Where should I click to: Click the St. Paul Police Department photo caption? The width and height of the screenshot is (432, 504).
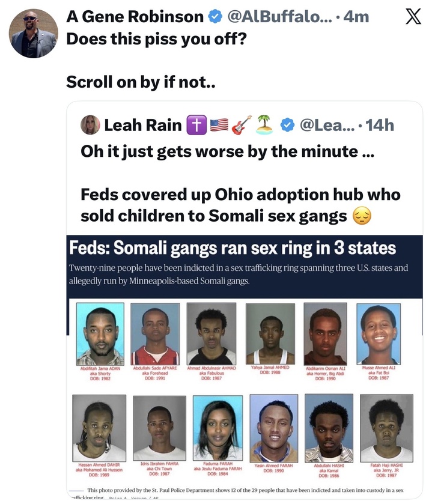240,491
